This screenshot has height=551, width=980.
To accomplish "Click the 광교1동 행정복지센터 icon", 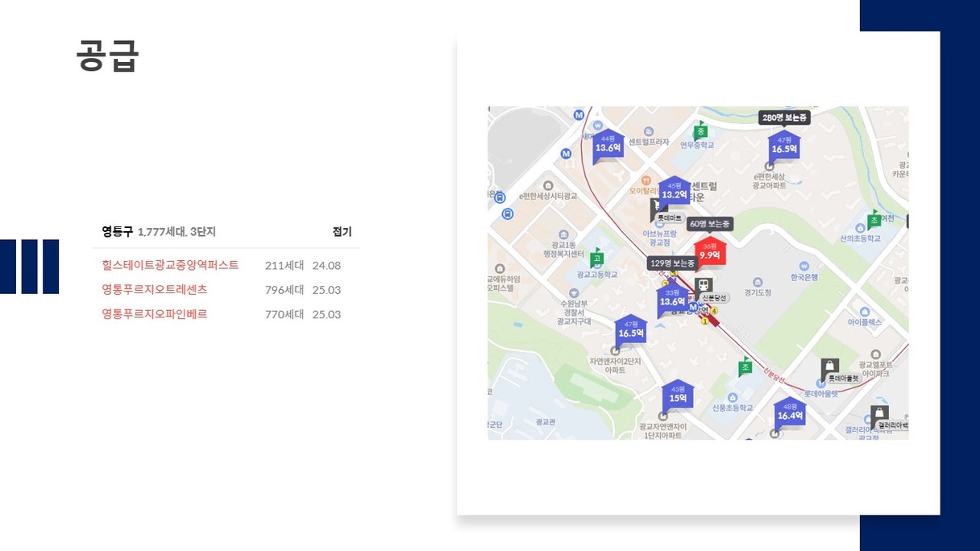I will (x=564, y=234).
